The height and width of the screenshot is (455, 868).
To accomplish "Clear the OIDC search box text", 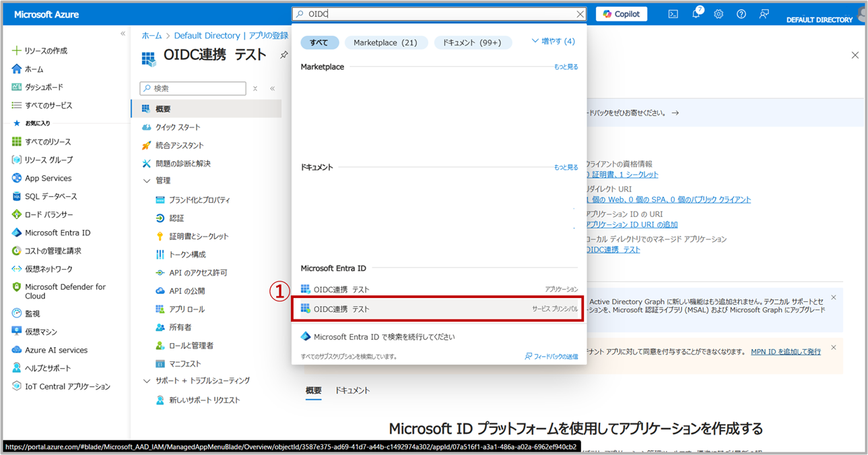I will point(580,13).
